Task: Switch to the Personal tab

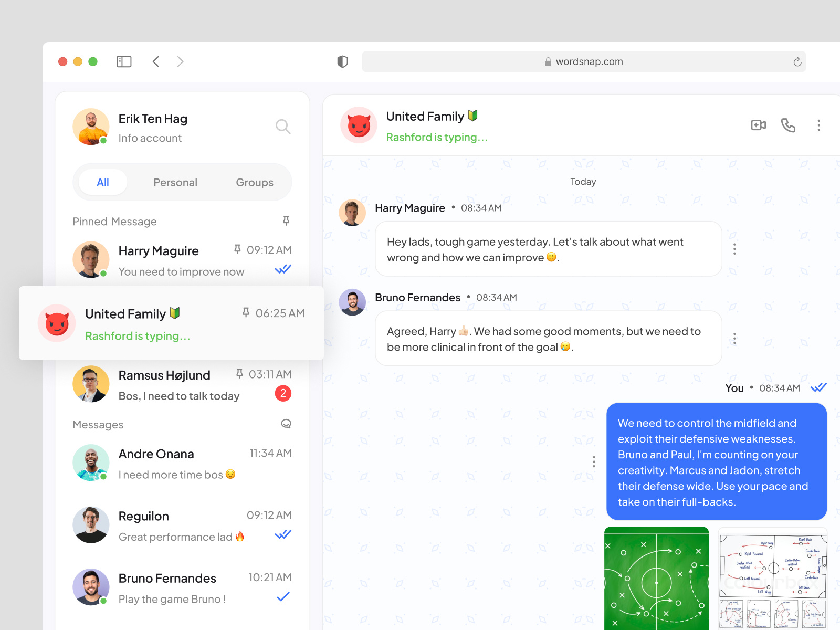Action: point(175,182)
